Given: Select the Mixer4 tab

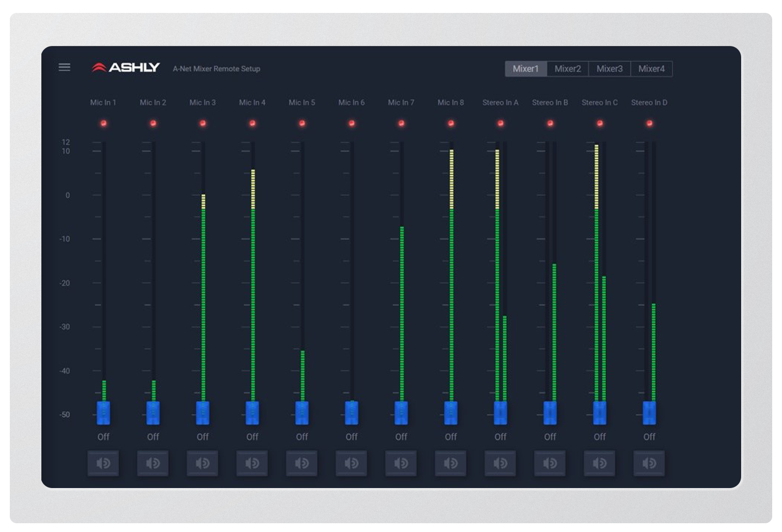Looking at the screenshot, I should pos(651,69).
